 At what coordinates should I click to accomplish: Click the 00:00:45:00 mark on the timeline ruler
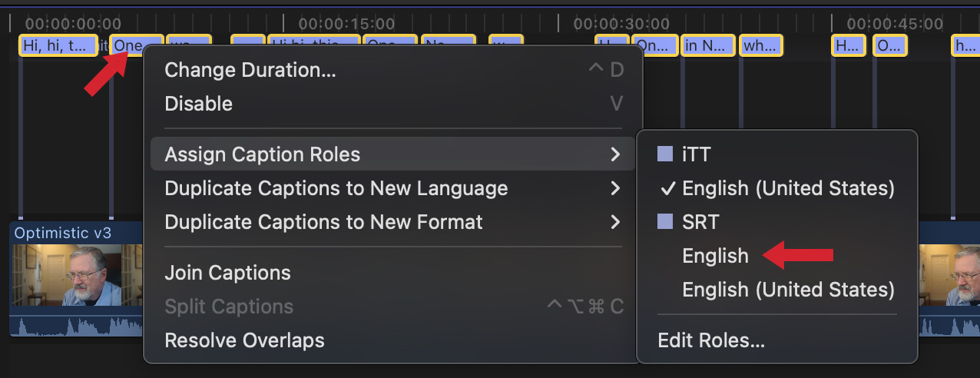[x=894, y=24]
